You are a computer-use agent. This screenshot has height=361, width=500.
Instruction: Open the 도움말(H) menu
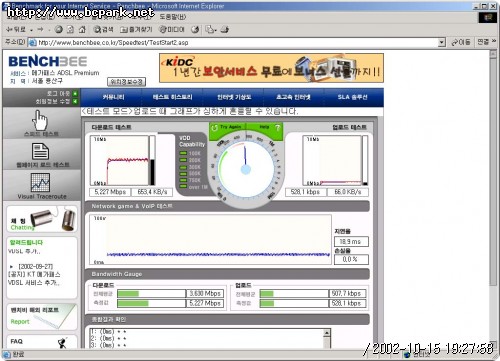[x=173, y=17]
